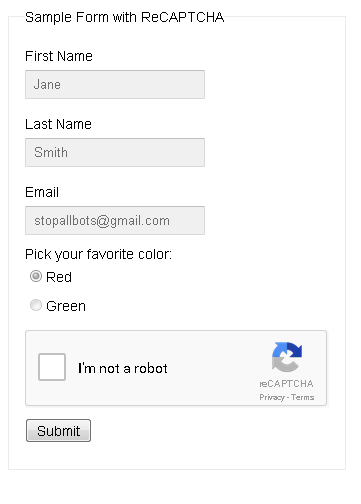This screenshot has width=361, height=504.
Task: Open the reCAPTCHA Privacy link
Action: (272, 397)
